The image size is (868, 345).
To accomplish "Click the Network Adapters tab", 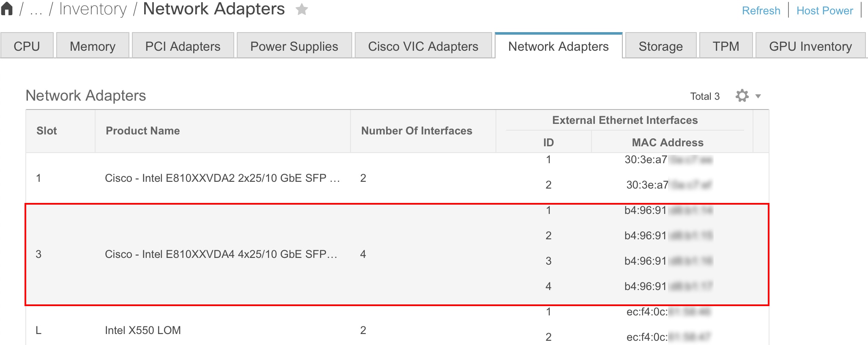I will [x=558, y=46].
